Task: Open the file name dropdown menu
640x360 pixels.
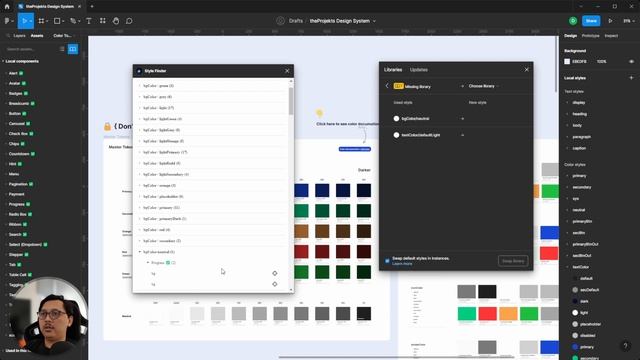Action: [374, 21]
